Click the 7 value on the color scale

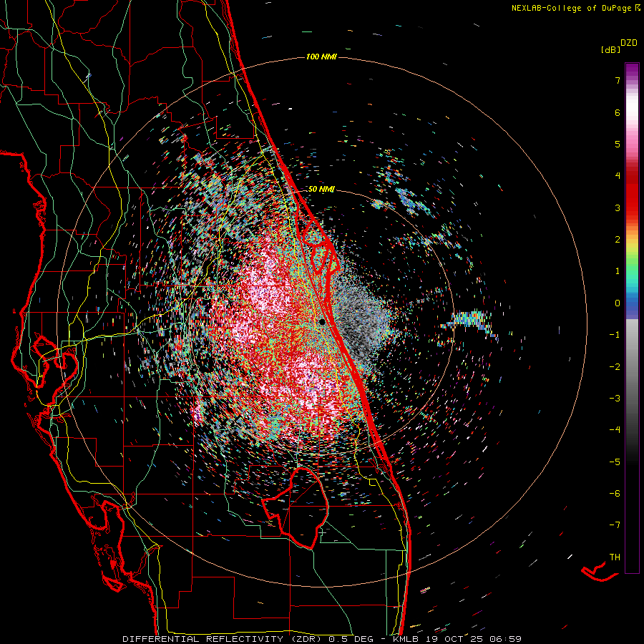pos(618,80)
